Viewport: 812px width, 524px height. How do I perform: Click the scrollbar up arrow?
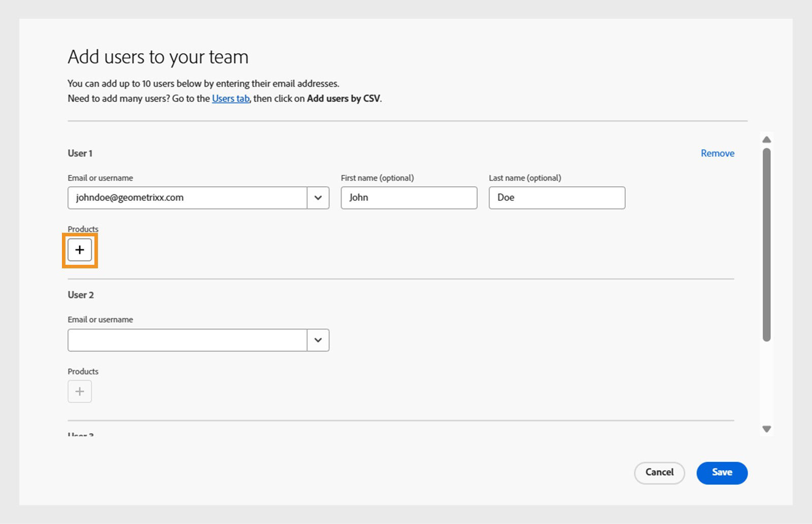pos(767,139)
